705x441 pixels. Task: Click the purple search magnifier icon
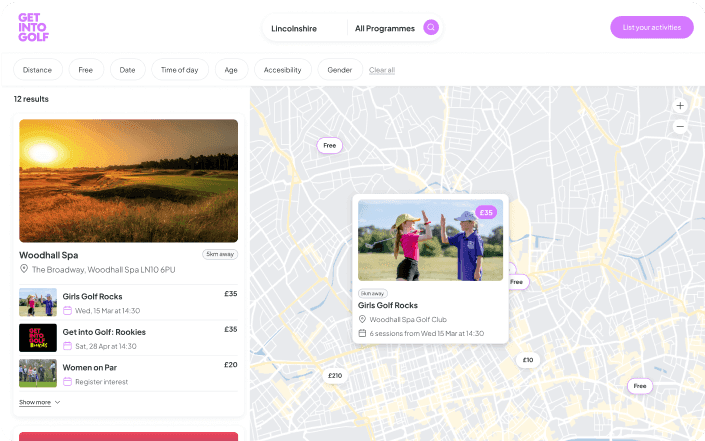[431, 28]
